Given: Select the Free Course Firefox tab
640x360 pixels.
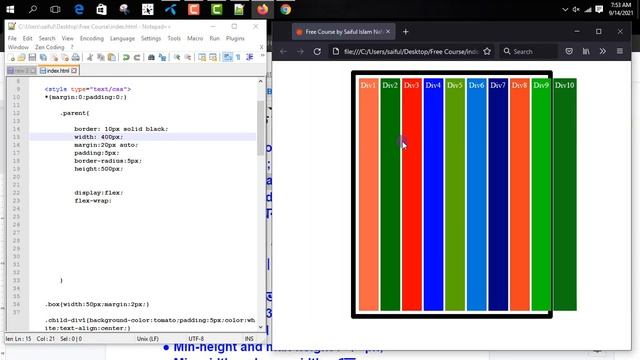Looking at the screenshot, I should [343, 31].
